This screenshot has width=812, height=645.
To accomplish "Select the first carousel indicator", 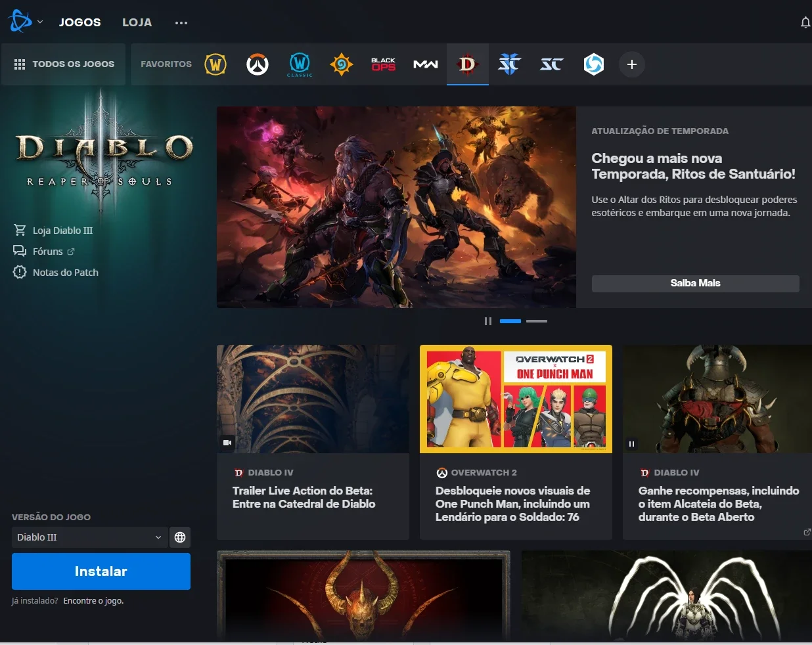I will point(510,321).
